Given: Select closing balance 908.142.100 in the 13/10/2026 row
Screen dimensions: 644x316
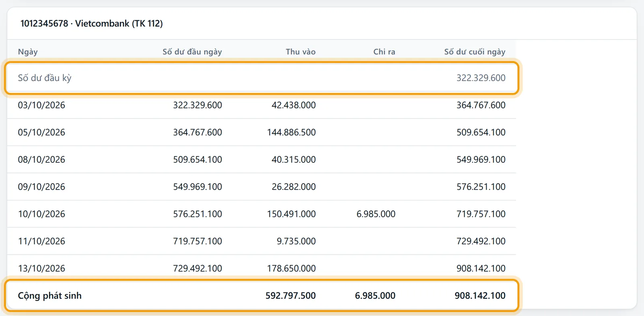Looking at the screenshot, I should [481, 268].
